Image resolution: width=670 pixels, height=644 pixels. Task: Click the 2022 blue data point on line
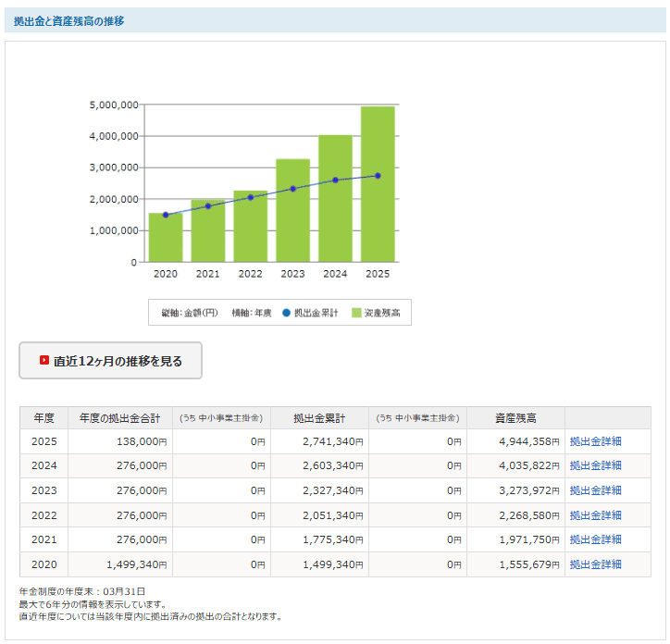click(250, 197)
